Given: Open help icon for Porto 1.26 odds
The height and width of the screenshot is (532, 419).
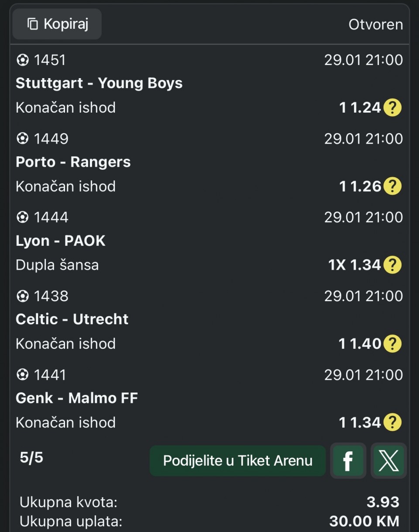Looking at the screenshot, I should [x=392, y=186].
